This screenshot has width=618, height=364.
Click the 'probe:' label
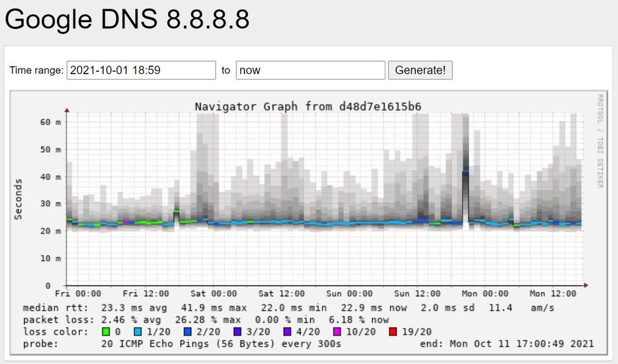(x=41, y=344)
